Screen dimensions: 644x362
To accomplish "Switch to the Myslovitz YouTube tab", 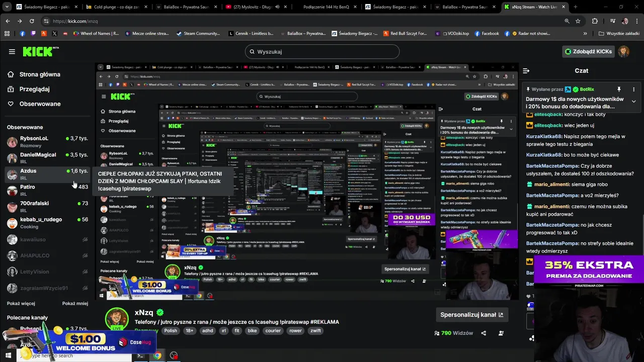I will click(x=257, y=7).
